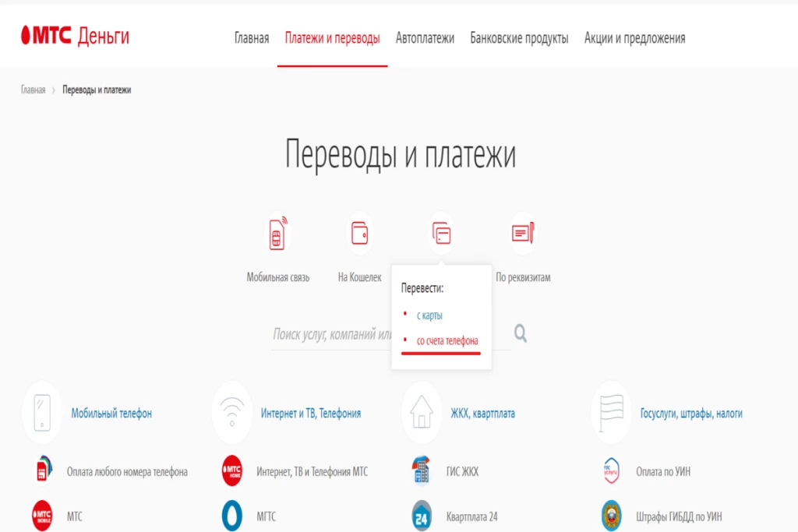Click the blue МГТС oval icon
The height and width of the screenshot is (532, 798).
click(232, 516)
